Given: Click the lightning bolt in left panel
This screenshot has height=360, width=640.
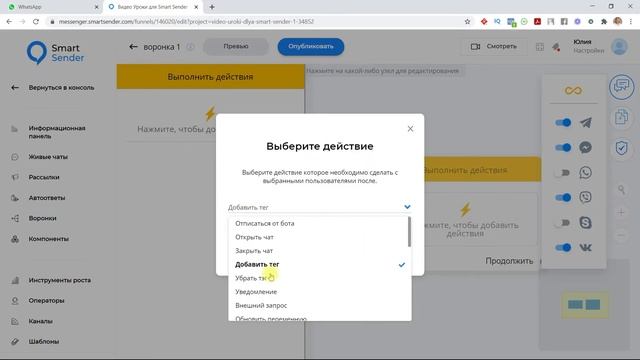Looking at the screenshot, I should click(x=210, y=113).
